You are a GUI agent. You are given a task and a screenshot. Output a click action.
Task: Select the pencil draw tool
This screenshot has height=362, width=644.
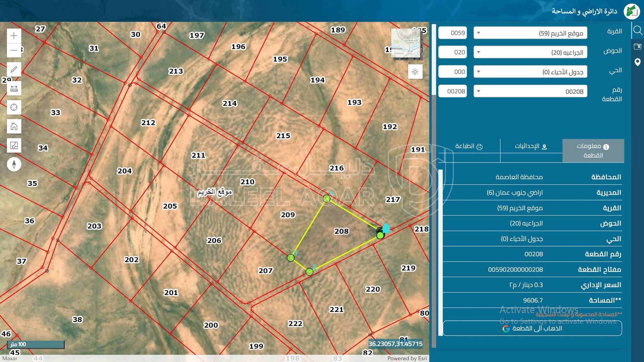coord(14,69)
